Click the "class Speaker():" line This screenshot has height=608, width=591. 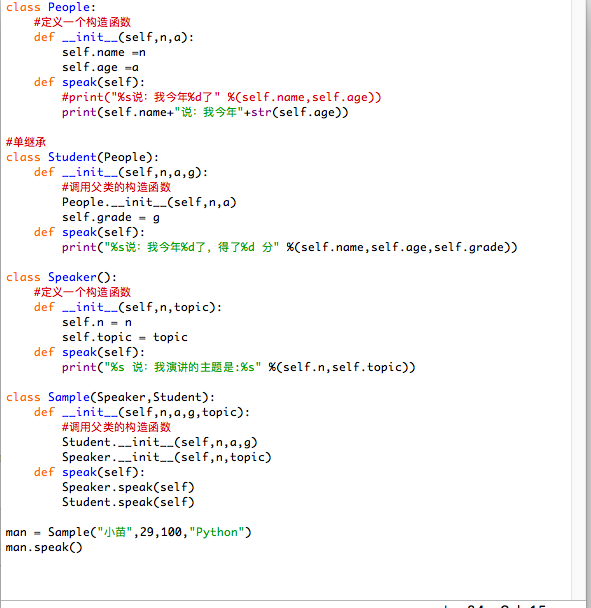click(x=61, y=277)
